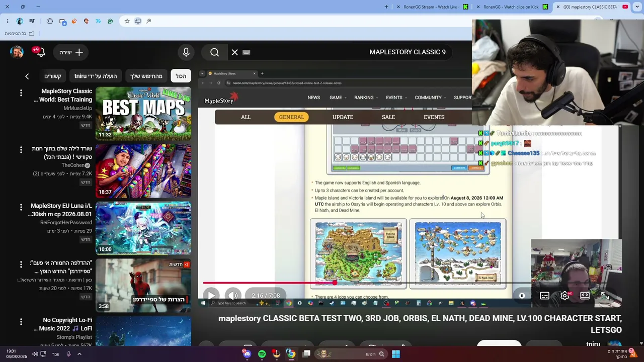Open options for TheCohen video
644x362 pixels.
[x=21, y=150]
